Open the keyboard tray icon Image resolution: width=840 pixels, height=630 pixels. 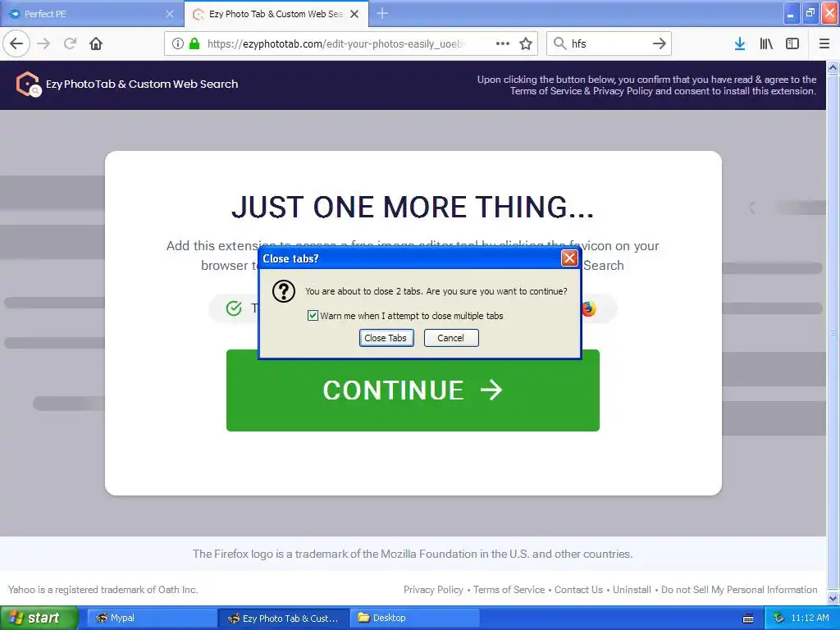coord(748,619)
